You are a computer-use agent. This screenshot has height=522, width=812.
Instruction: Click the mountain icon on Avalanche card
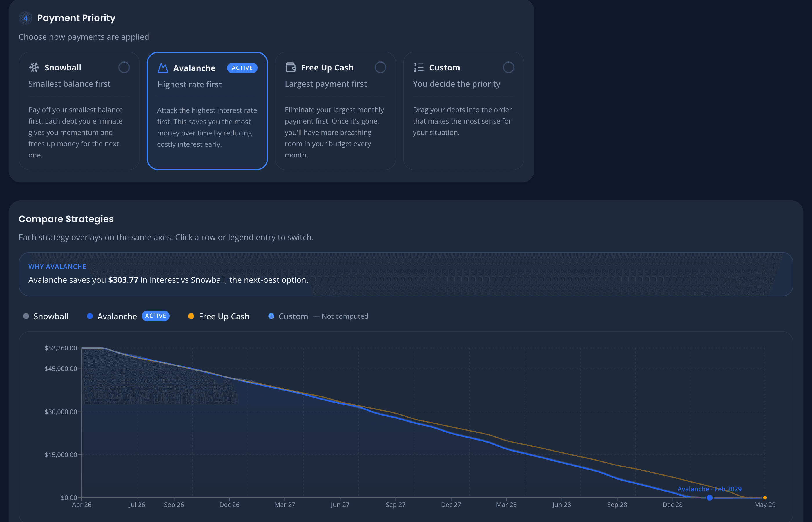(x=162, y=68)
